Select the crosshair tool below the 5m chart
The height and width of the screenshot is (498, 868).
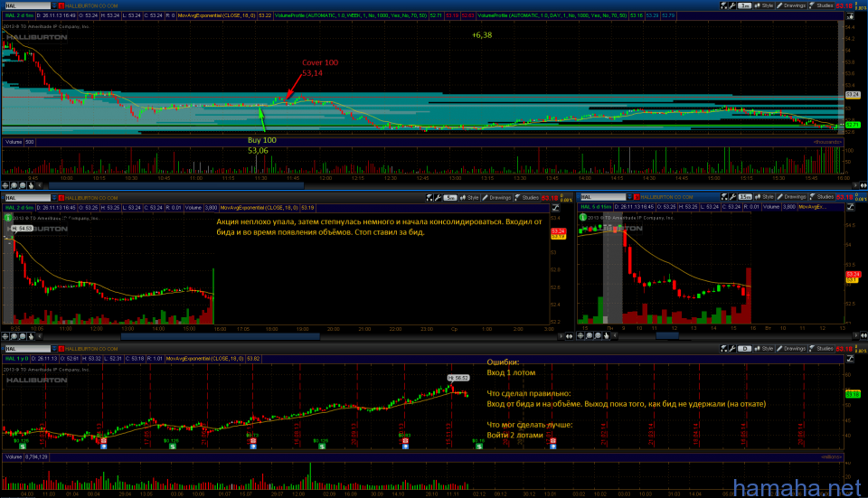5,336
